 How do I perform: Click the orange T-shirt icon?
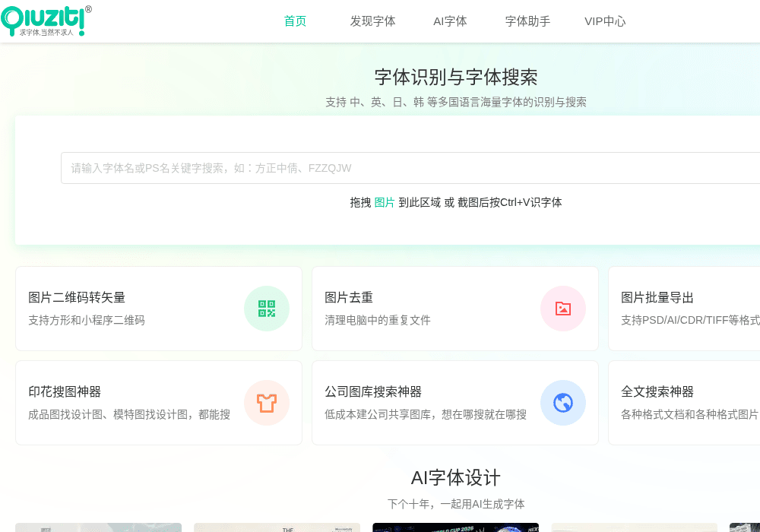[x=267, y=403]
